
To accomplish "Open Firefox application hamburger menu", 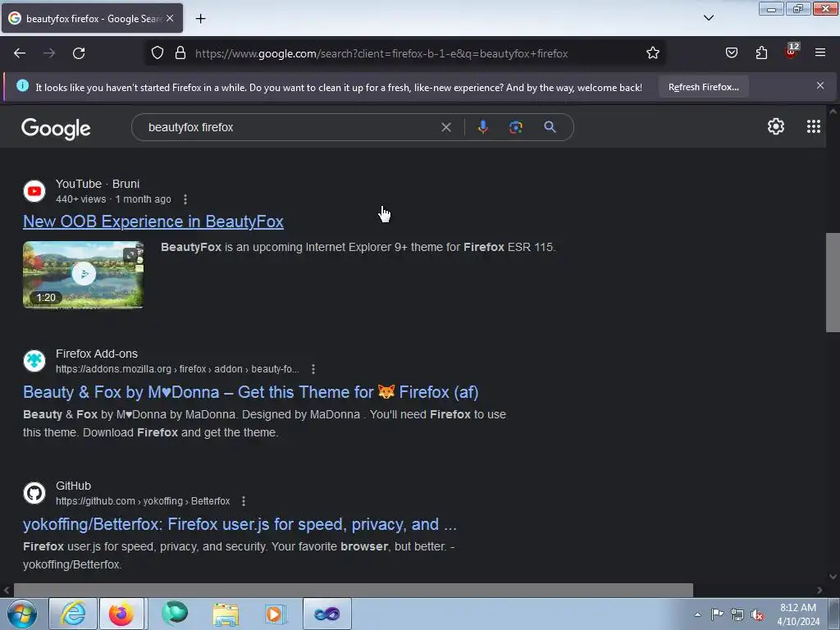I will [x=820, y=53].
